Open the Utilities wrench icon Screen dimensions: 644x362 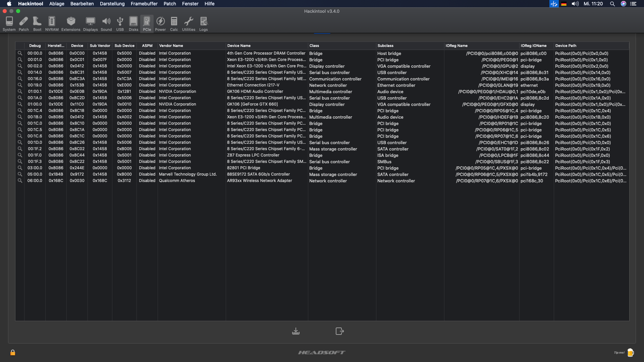tap(189, 24)
